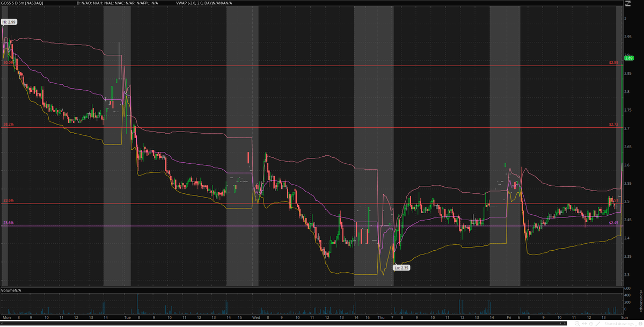The image size is (644, 327).
Task: Select the $2.89 red level label
Action: (x=613, y=63)
